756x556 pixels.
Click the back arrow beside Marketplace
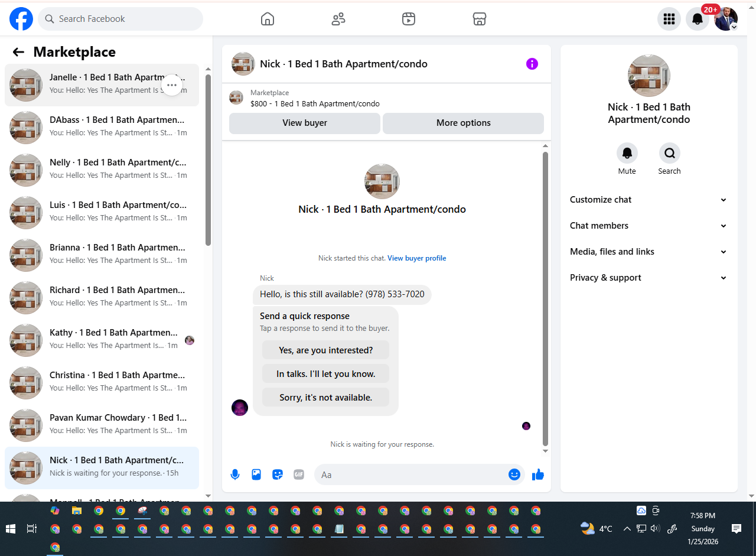(18, 52)
